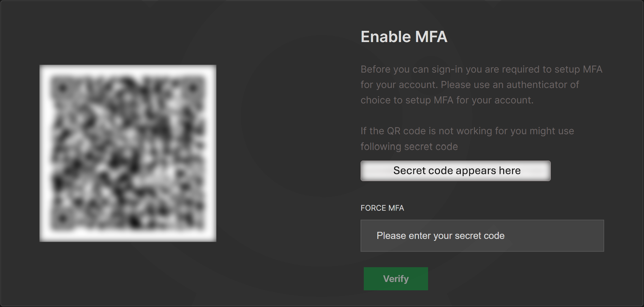Click the 'following secret code' text
This screenshot has width=644, height=307.
coord(409,147)
